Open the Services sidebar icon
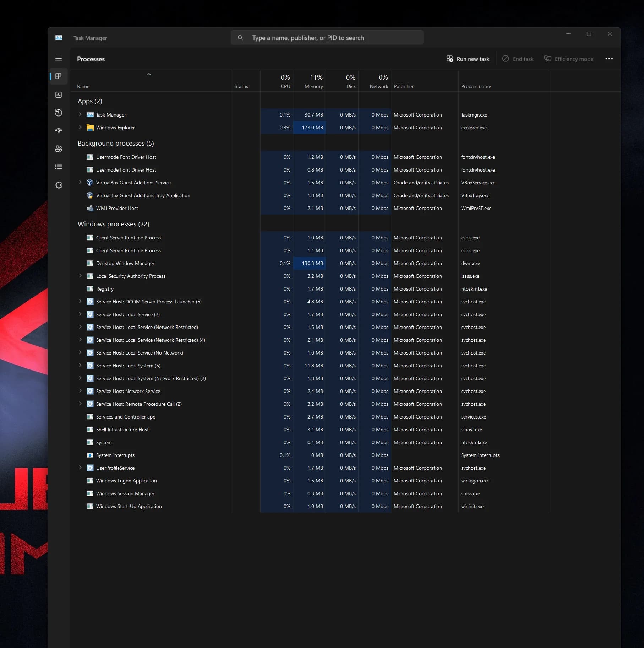The height and width of the screenshot is (648, 644). pyautogui.click(x=59, y=185)
